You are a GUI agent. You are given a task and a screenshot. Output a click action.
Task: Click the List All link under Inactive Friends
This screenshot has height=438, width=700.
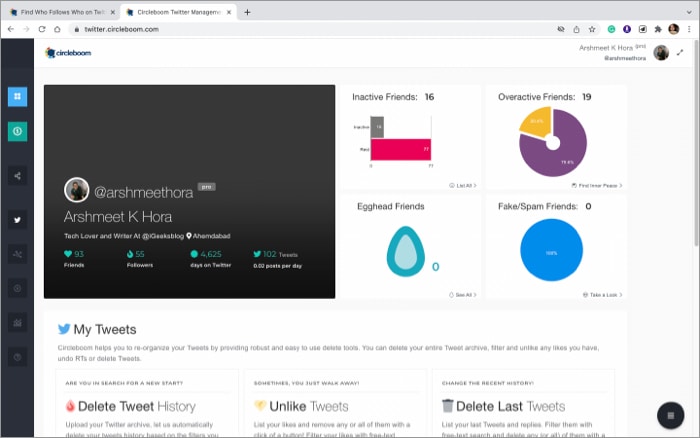[463, 185]
